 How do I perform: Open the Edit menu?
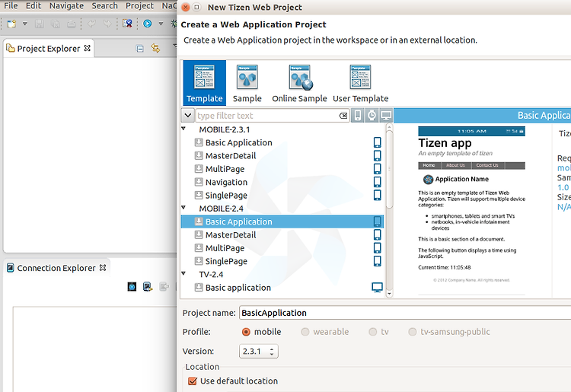[33, 6]
